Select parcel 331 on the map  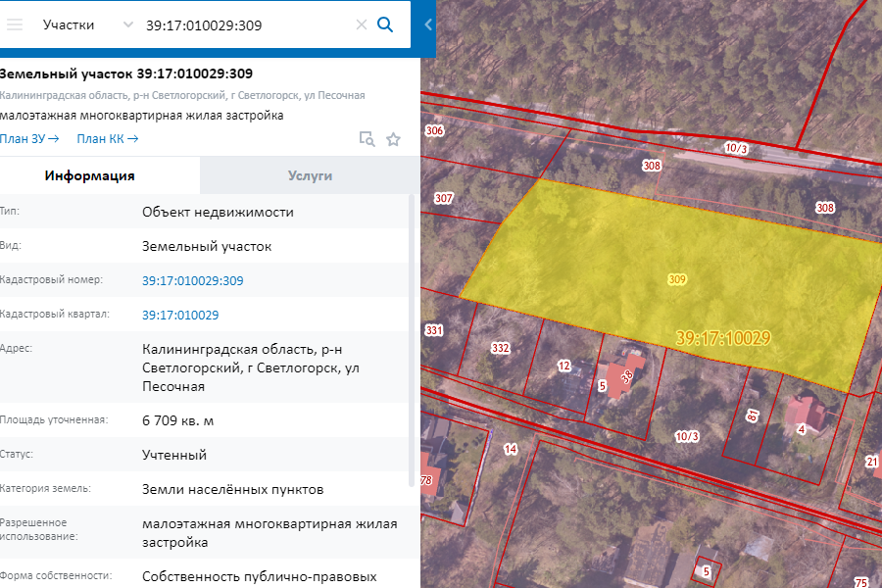pos(434,331)
